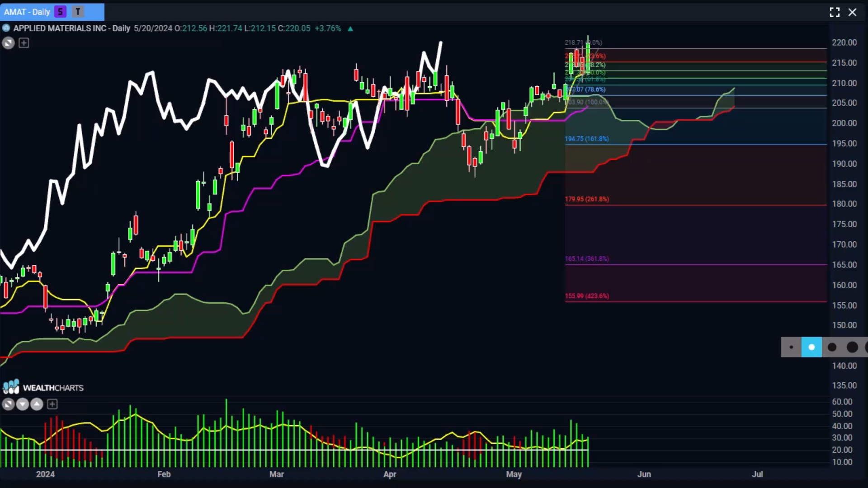
Task: Move the indicator pane down
Action: (x=22, y=404)
